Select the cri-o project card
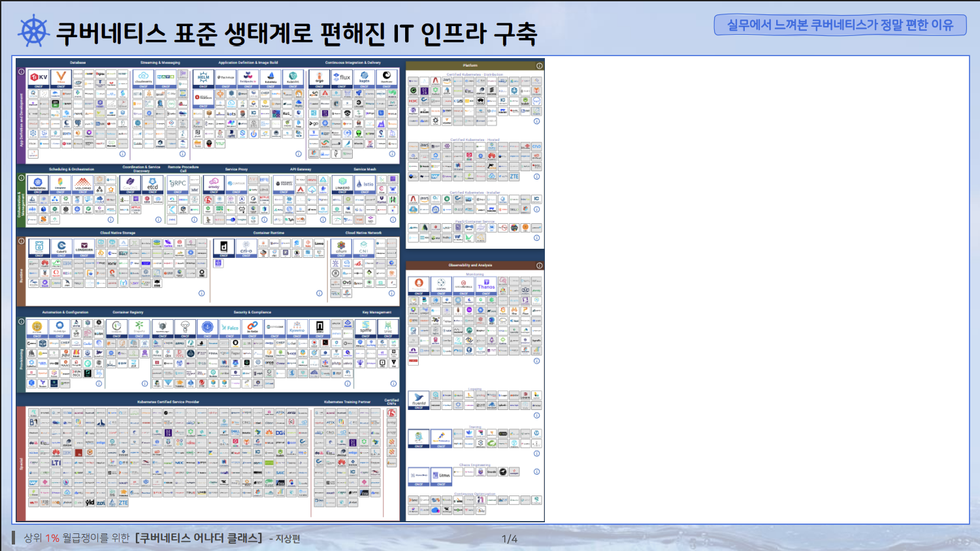This screenshot has width=980, height=551. click(x=246, y=248)
